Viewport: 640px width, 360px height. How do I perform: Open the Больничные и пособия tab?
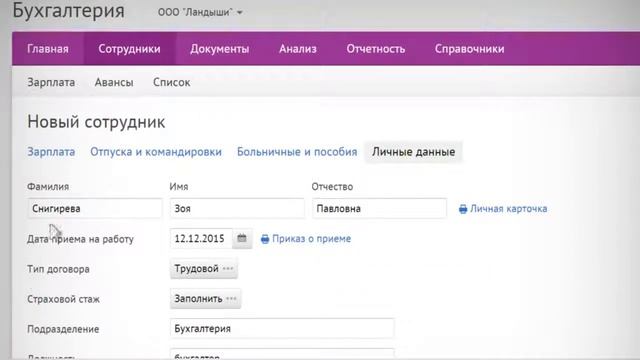point(297,152)
